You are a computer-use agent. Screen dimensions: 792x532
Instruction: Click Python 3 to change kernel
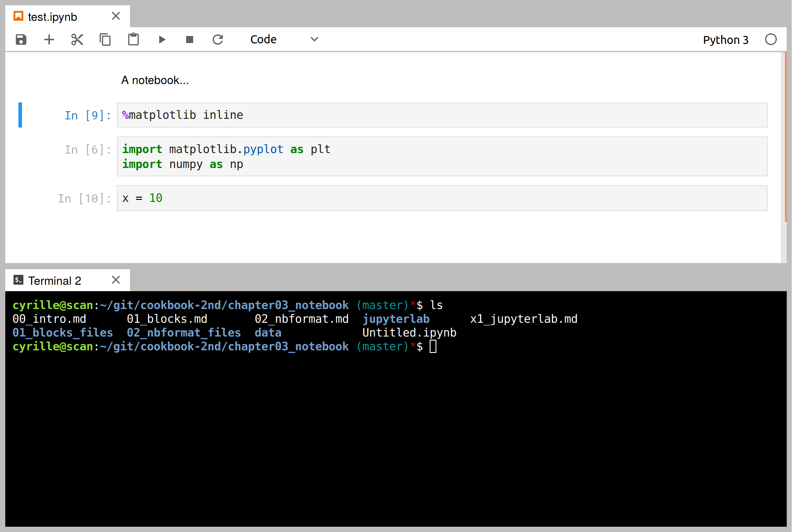pyautogui.click(x=726, y=39)
